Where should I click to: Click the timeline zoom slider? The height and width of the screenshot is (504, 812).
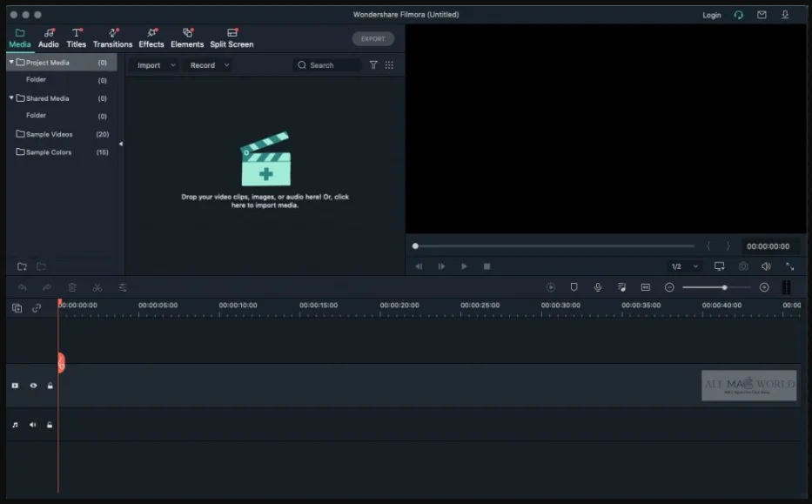tap(717, 287)
